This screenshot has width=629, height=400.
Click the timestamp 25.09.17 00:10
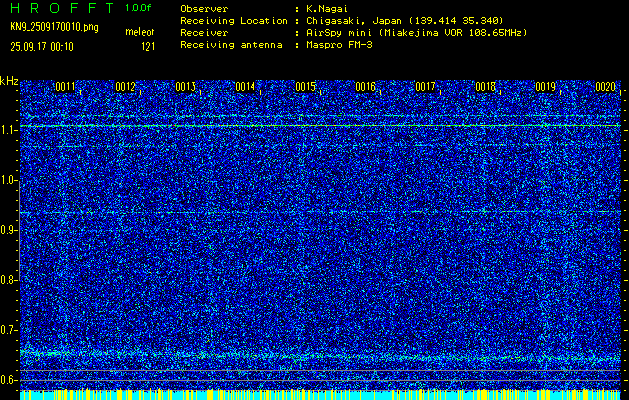pos(42,47)
